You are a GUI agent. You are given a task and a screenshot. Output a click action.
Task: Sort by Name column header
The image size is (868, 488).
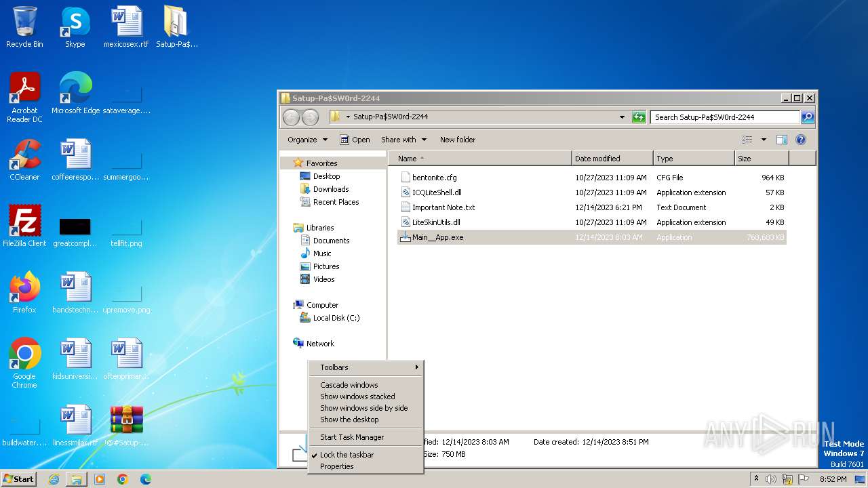pos(480,159)
